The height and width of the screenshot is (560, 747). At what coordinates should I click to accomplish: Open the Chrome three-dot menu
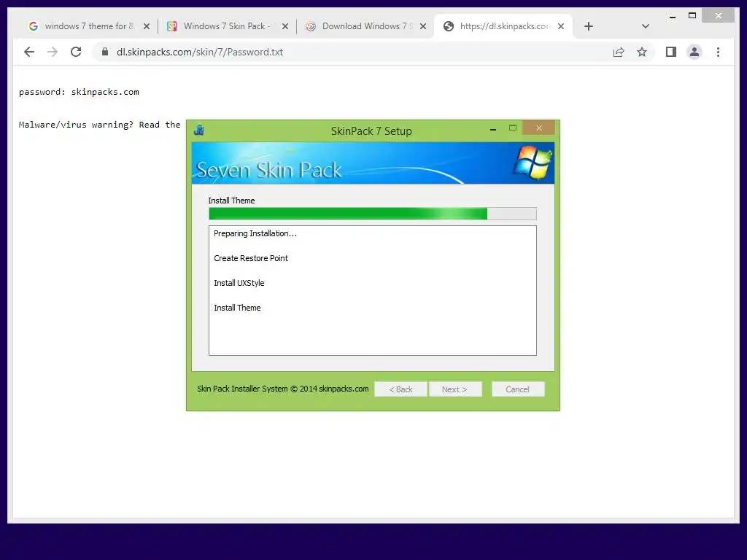click(718, 52)
